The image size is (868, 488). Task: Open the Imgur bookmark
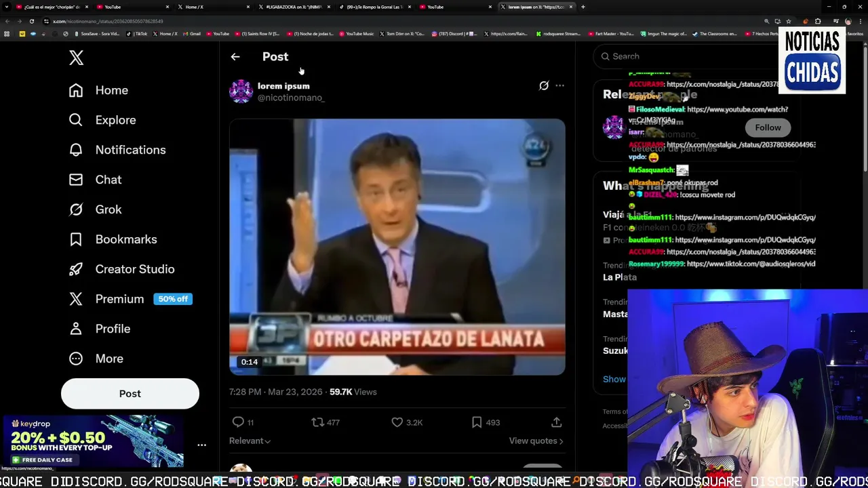tap(665, 33)
